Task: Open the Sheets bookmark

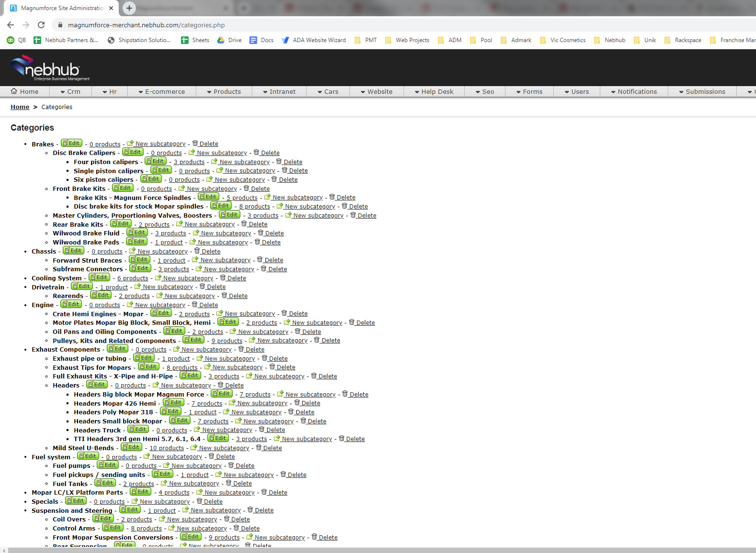Action: click(195, 40)
